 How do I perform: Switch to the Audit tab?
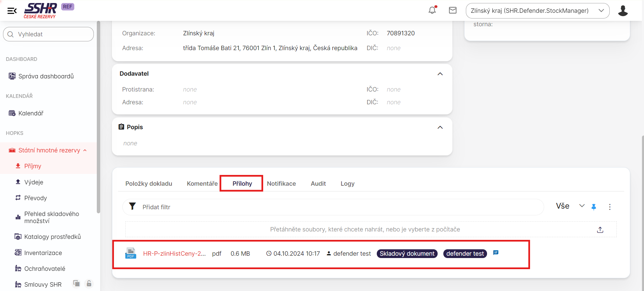[318, 184]
